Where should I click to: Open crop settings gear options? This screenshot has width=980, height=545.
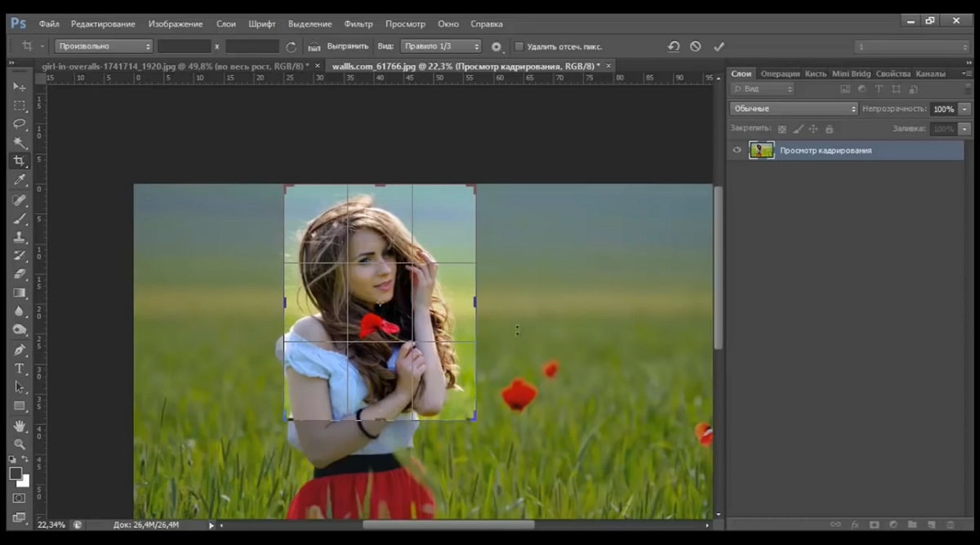click(496, 47)
